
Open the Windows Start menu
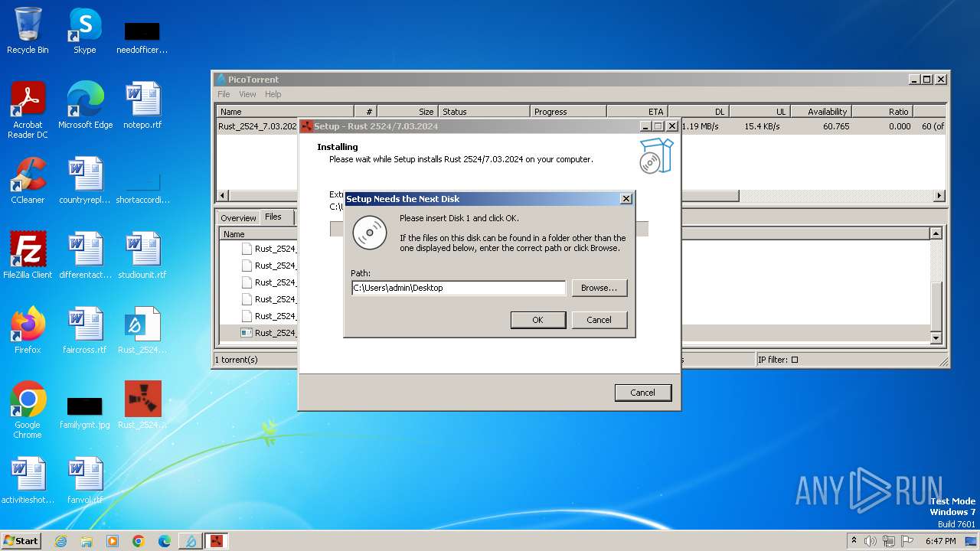click(21, 540)
